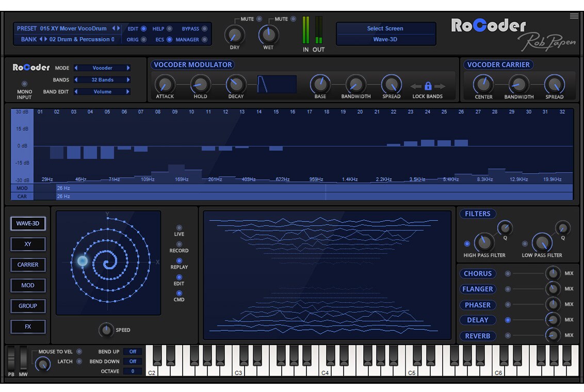Image resolution: width=584 pixels, height=392 pixels.
Task: Toggle the Latch LED
Action: (79, 362)
